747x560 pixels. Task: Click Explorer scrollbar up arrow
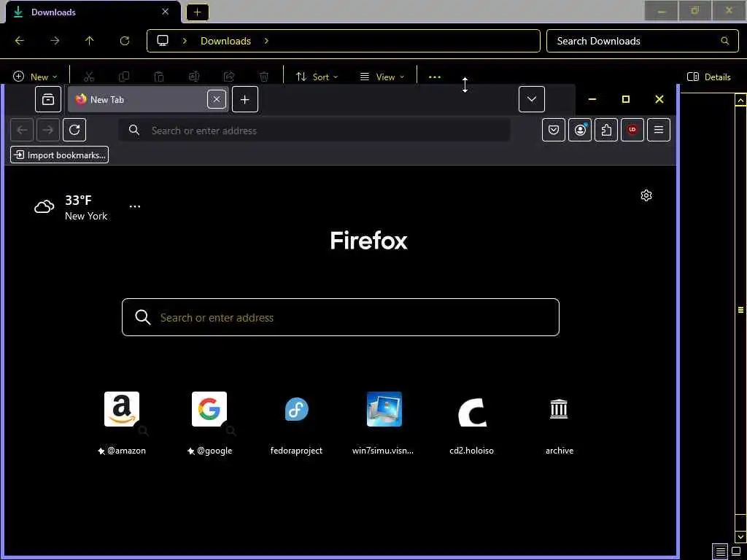click(x=740, y=100)
